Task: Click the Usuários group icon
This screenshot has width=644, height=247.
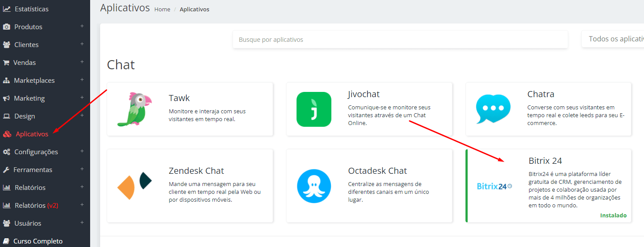Action: [7, 223]
